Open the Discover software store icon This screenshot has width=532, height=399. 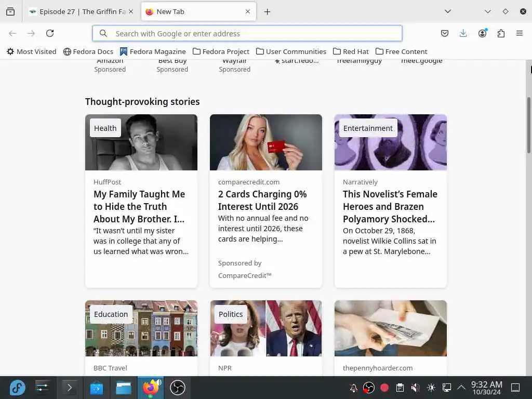coord(96,388)
